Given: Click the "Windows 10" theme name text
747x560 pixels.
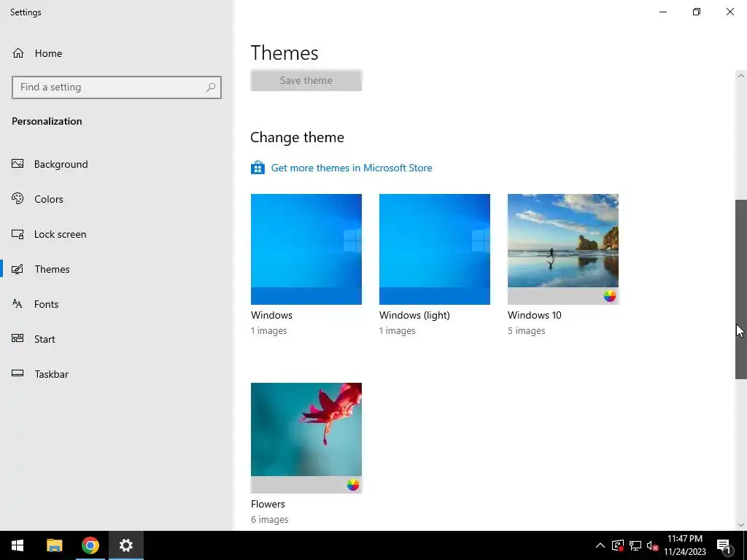Looking at the screenshot, I should (535, 315).
